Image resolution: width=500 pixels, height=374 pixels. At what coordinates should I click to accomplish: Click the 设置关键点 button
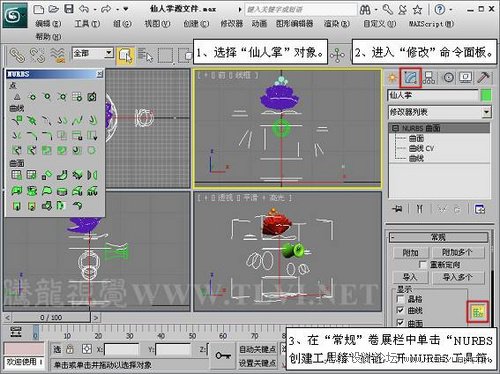(257, 363)
